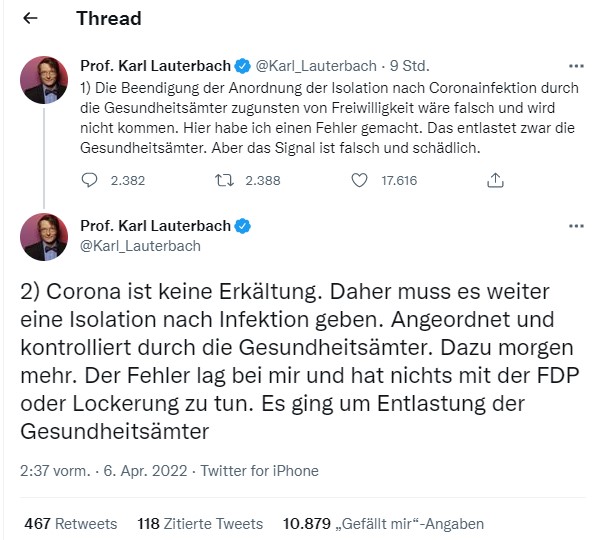The height and width of the screenshot is (540, 600).
Task: Open Prof. Karl Lauterbach name on first tweet
Action: click(x=154, y=66)
